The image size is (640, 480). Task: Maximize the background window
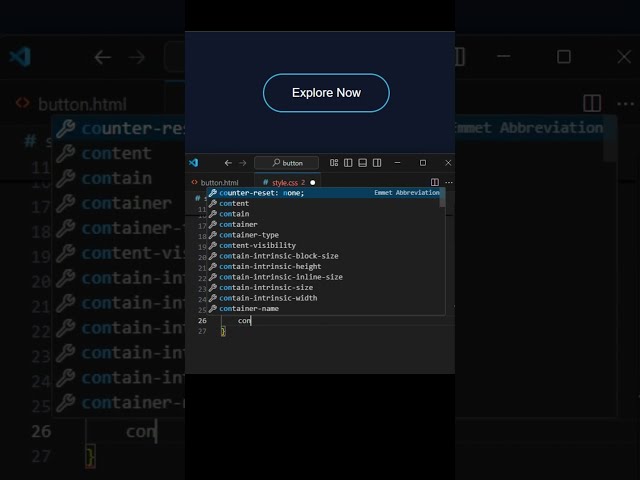564,57
